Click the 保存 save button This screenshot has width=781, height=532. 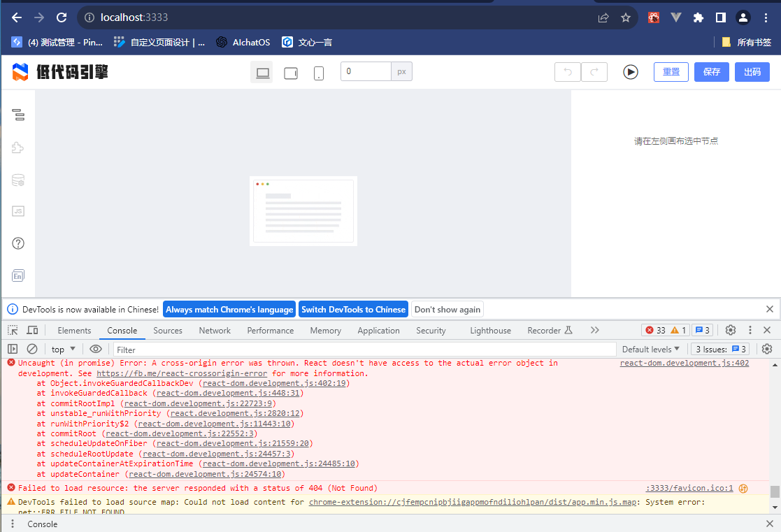(x=711, y=71)
